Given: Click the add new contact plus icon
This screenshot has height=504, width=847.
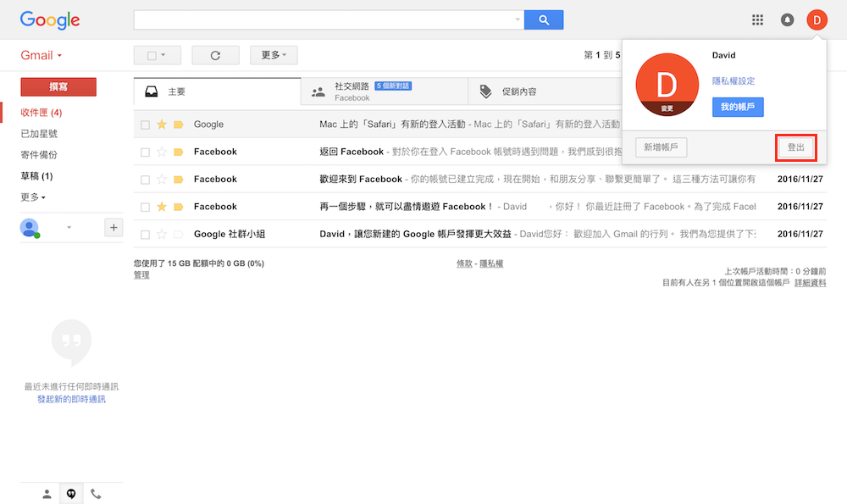Looking at the screenshot, I should tap(113, 227).
